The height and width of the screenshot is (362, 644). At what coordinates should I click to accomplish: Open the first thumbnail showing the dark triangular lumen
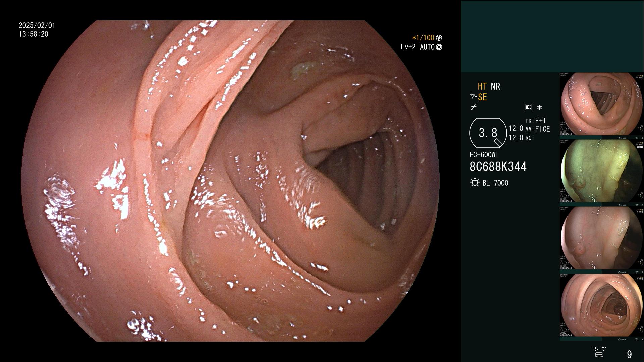602,104
